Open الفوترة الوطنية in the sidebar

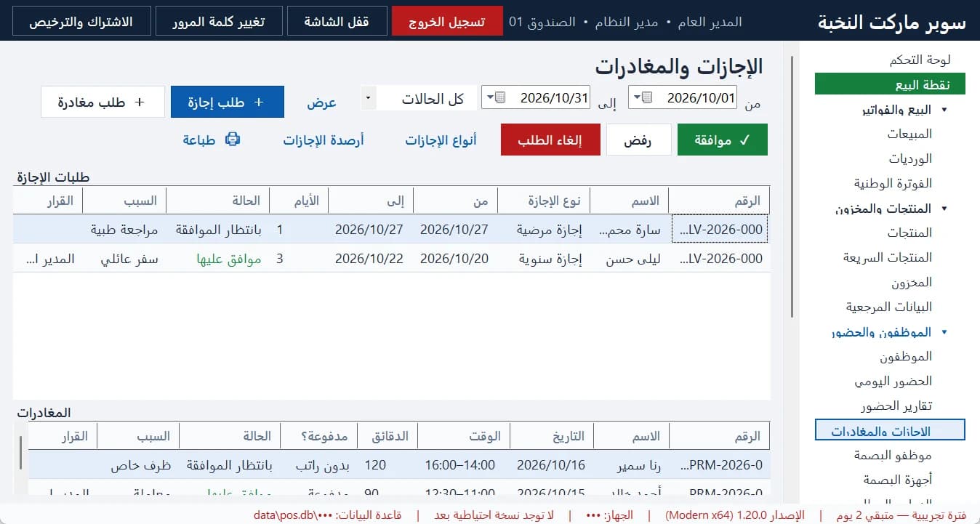893,183
